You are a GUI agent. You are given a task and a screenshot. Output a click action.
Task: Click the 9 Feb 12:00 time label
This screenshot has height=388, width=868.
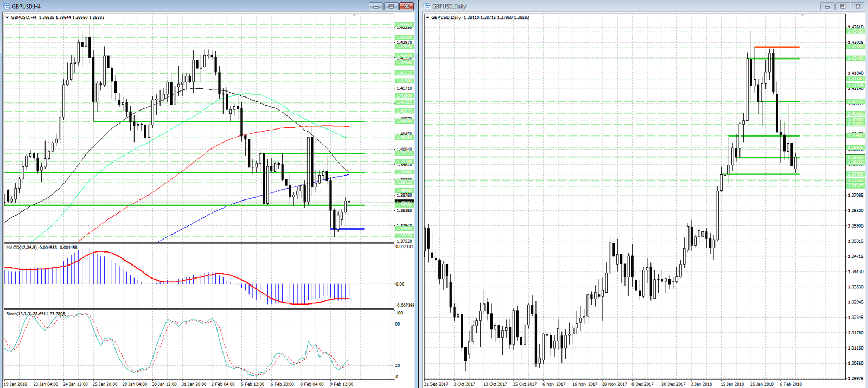[342, 384]
